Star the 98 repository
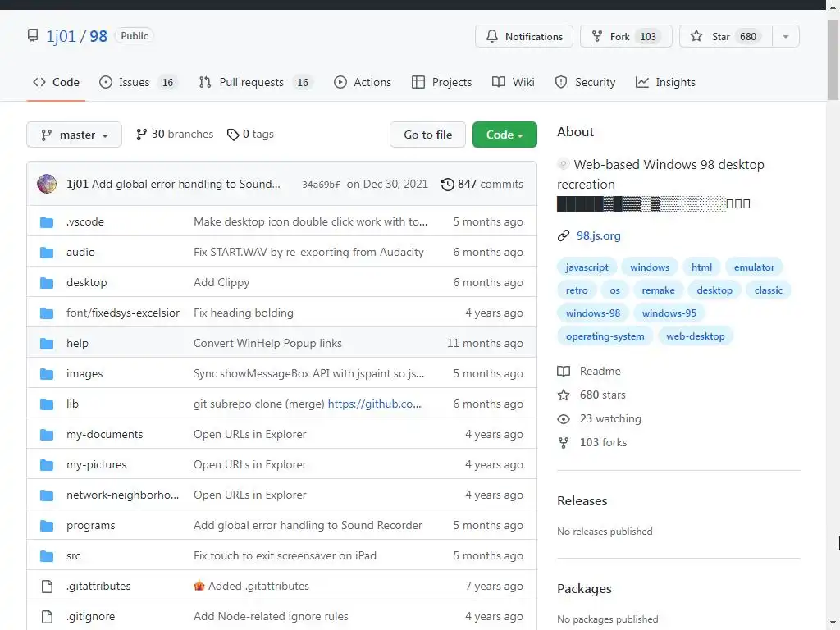This screenshot has width=840, height=630. (x=726, y=36)
